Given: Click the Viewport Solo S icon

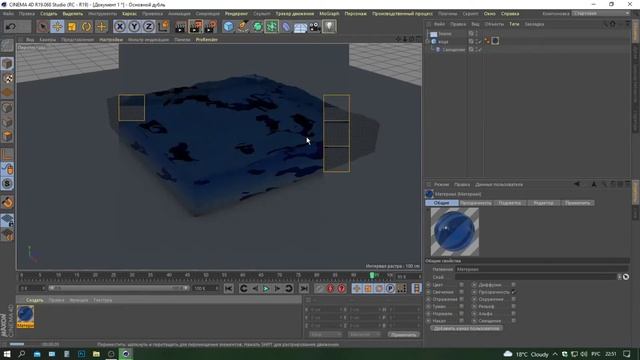Looking at the screenshot, I should (7, 184).
